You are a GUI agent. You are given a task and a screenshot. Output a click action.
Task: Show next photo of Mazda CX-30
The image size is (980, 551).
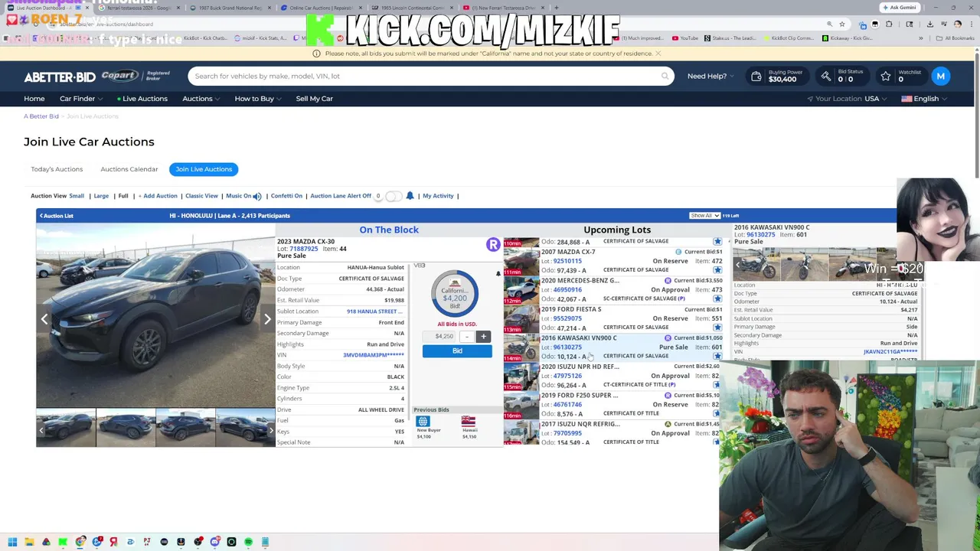pyautogui.click(x=266, y=318)
